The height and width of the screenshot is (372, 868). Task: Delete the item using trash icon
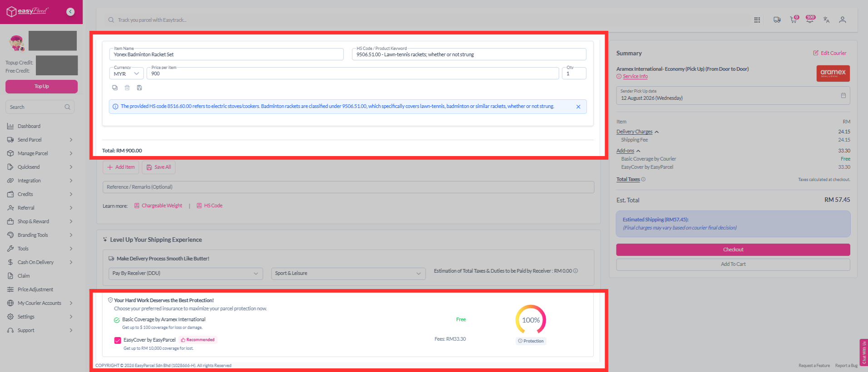[x=127, y=88]
